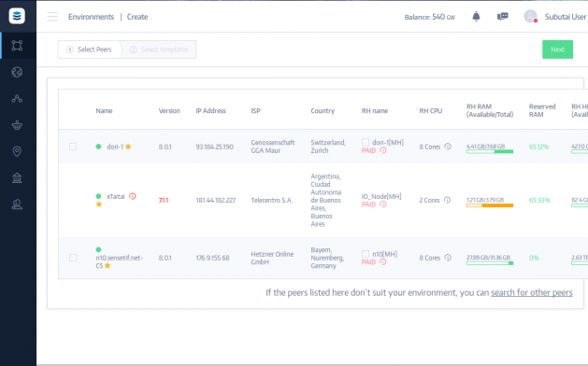Click the user avatar icon
Screen dimensions: 588x366
(530, 16)
